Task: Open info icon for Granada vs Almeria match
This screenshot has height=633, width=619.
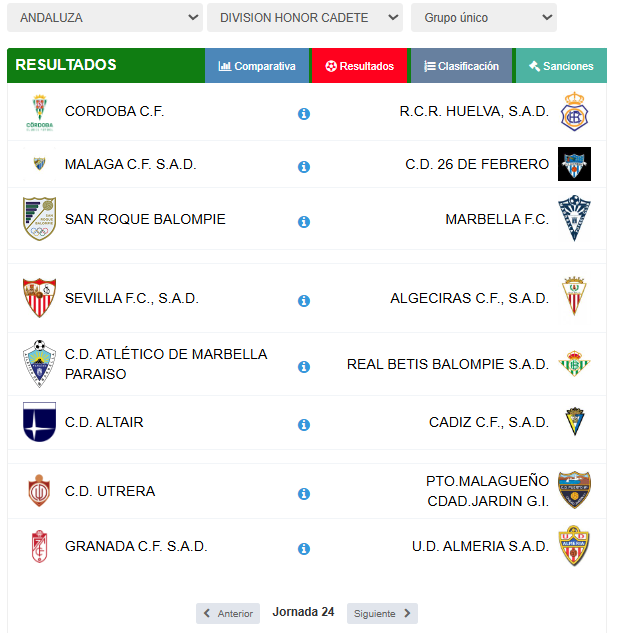Action: [x=304, y=549]
